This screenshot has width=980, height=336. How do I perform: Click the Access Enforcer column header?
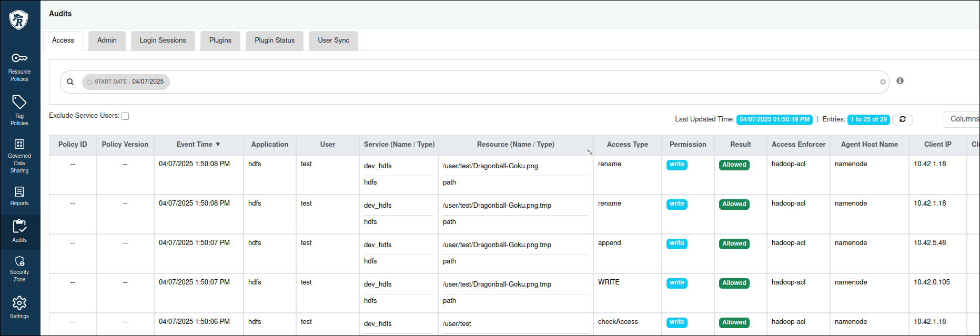[799, 145]
